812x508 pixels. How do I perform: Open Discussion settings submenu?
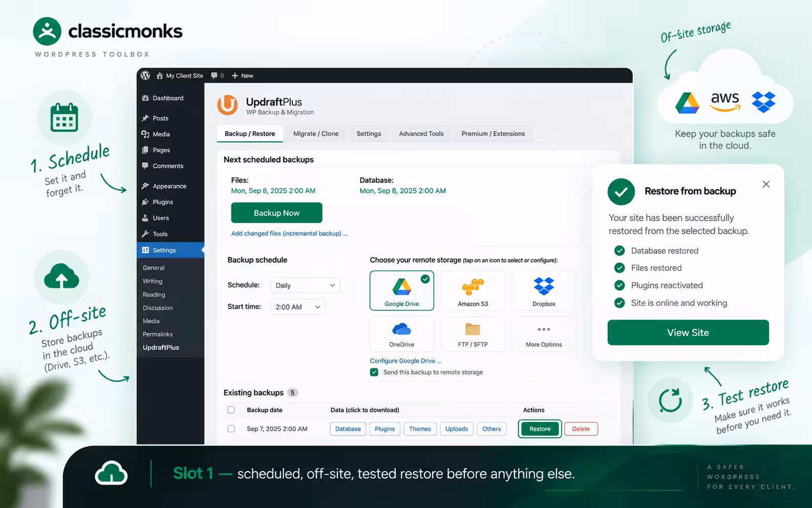point(158,308)
